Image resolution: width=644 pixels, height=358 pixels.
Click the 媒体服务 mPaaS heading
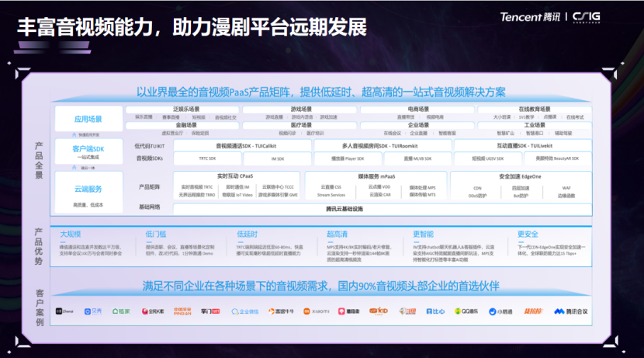click(376, 176)
